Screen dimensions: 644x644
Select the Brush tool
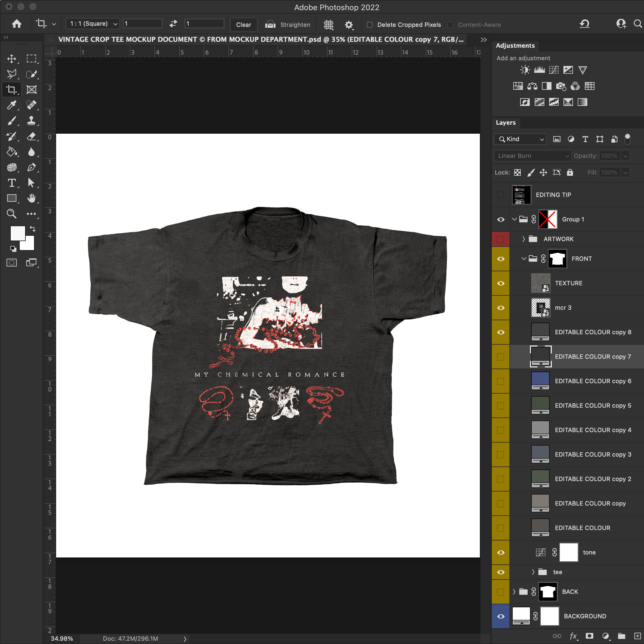click(12, 121)
